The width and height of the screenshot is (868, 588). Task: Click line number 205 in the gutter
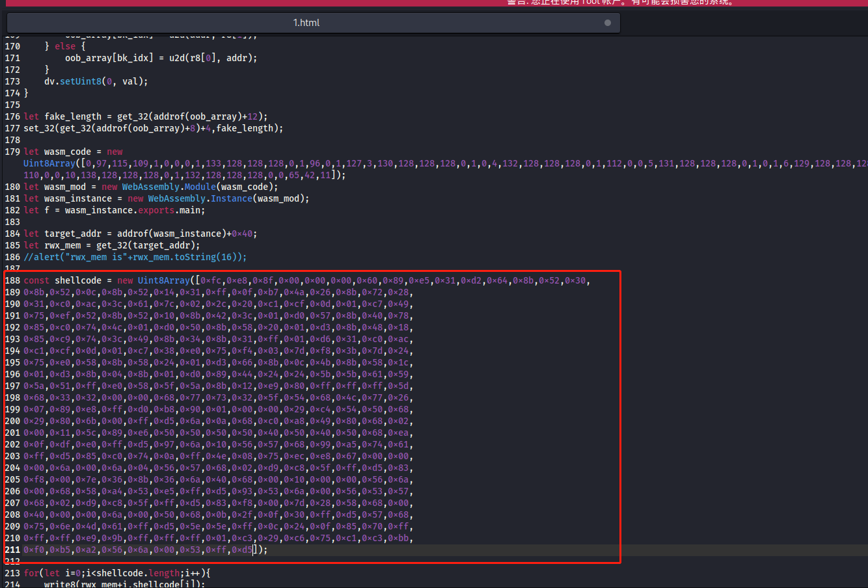(x=12, y=479)
